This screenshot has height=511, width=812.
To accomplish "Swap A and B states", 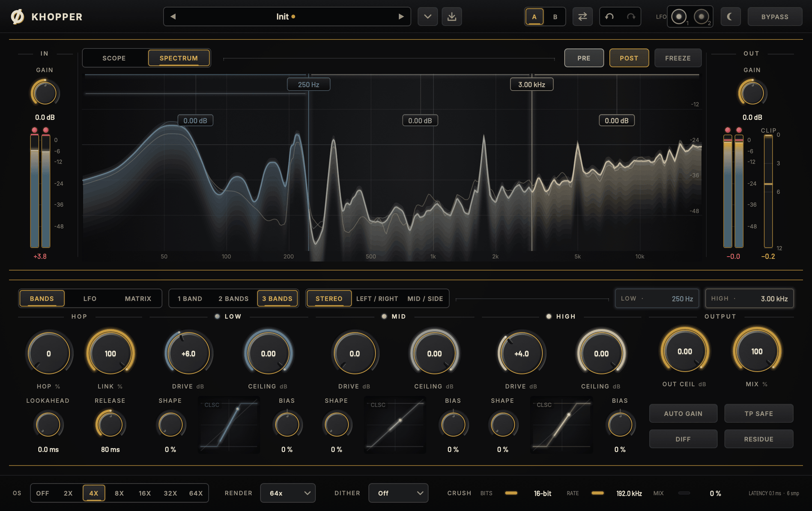I will (583, 17).
